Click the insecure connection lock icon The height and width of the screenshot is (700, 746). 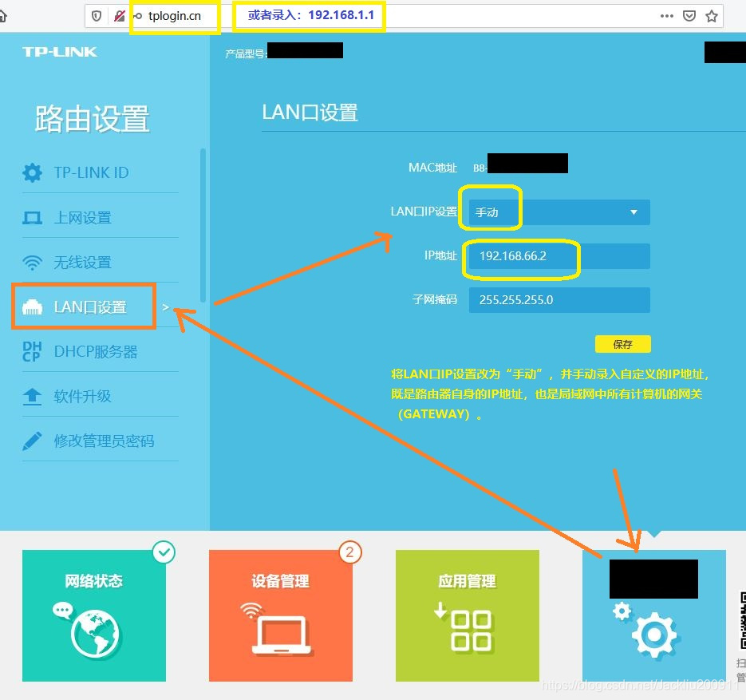[x=120, y=16]
